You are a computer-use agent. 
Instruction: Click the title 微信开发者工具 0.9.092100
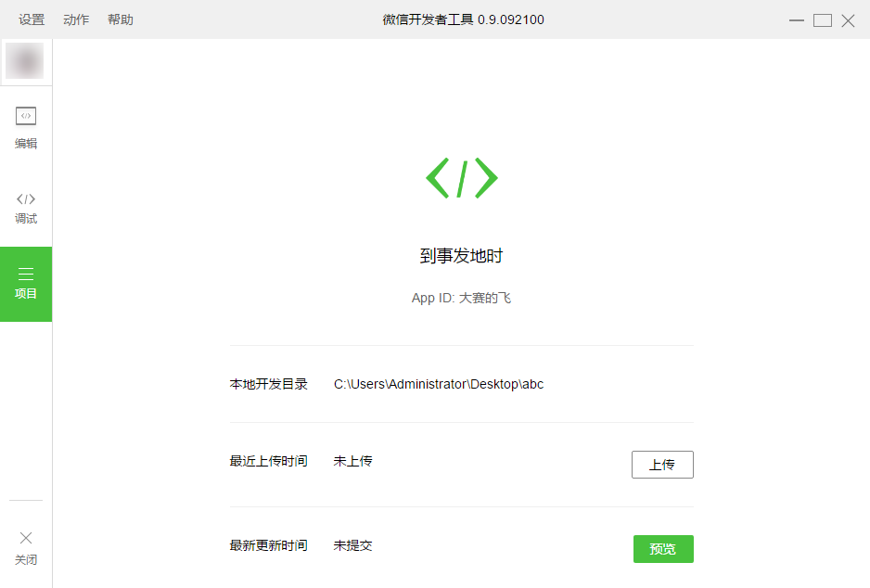(463, 19)
